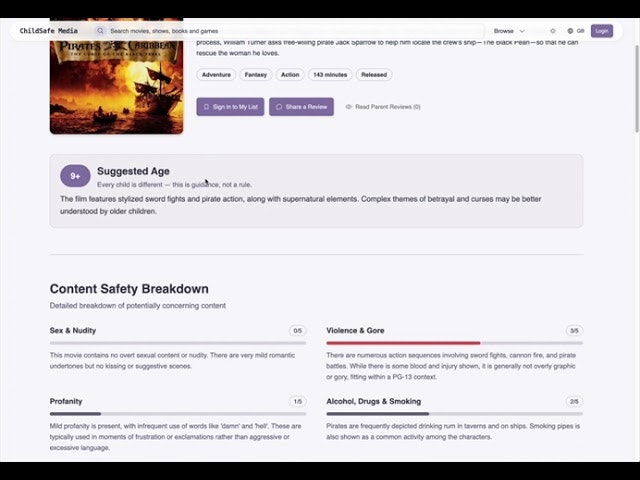Click the 9+ suggested age badge
Screen dimensions: 640x480
point(75,177)
